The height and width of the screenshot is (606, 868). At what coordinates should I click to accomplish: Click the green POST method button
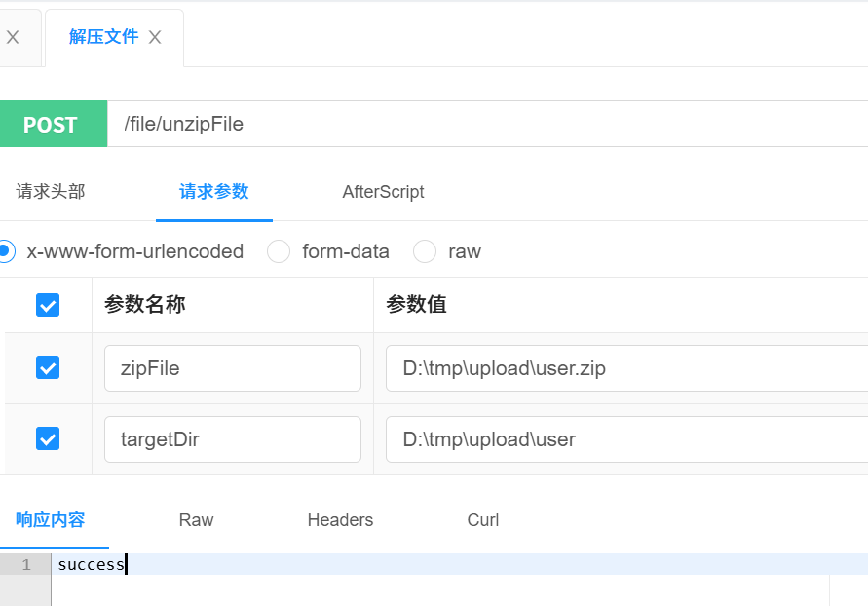point(54,124)
